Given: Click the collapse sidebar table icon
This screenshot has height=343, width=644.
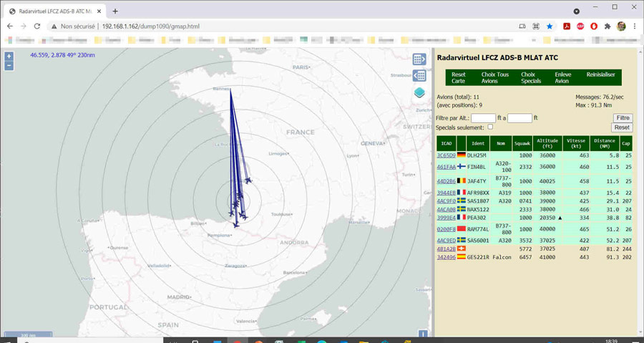Looking at the screenshot, I should point(419,76).
